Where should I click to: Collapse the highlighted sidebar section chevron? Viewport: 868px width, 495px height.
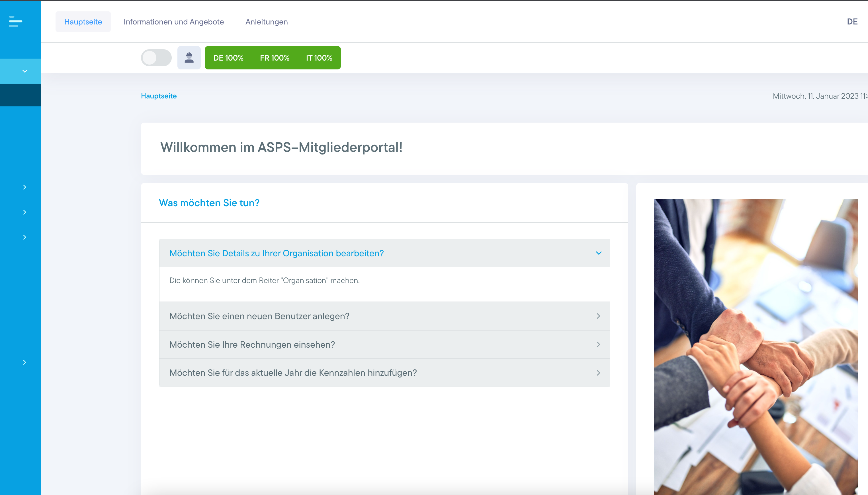pyautogui.click(x=24, y=71)
